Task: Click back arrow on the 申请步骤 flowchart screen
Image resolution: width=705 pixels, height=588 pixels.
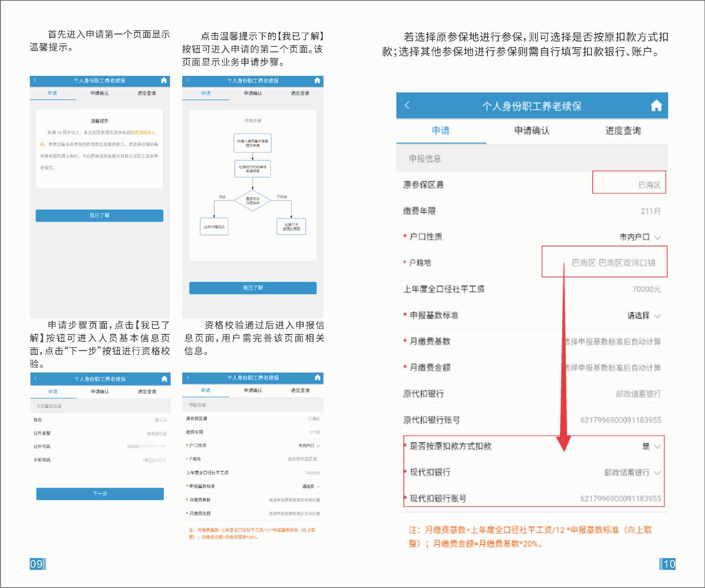Action: [188, 80]
